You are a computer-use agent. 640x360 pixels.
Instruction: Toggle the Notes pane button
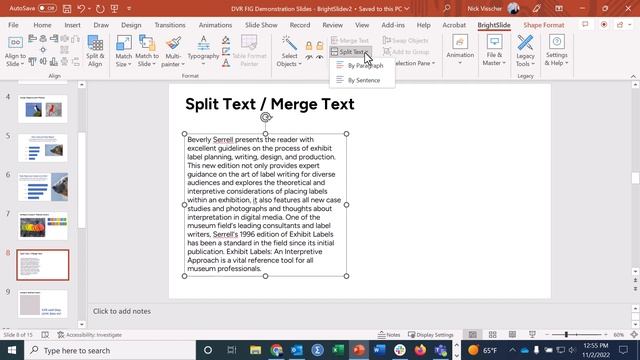pyautogui.click(x=389, y=335)
